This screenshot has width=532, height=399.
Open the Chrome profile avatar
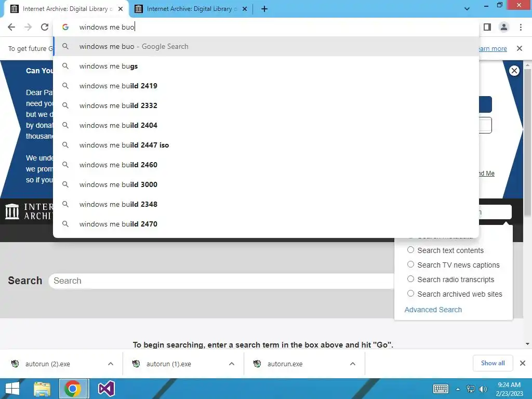coord(504,27)
